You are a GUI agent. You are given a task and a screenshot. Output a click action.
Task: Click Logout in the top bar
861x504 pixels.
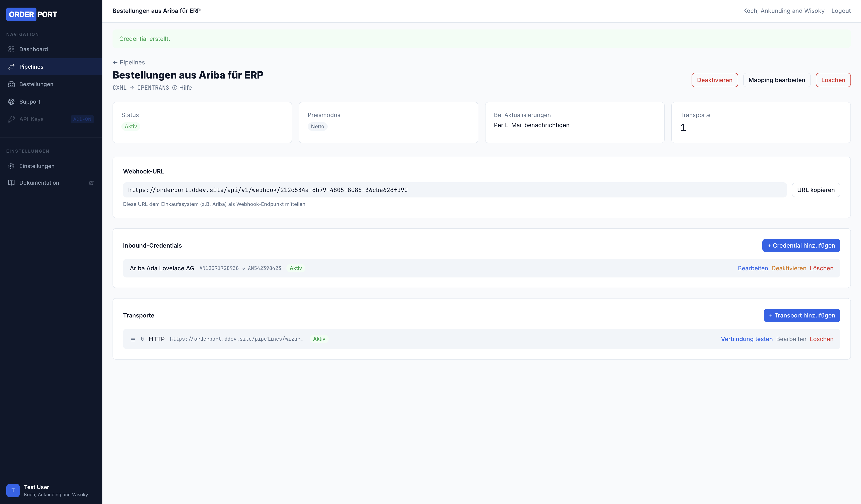click(x=841, y=11)
